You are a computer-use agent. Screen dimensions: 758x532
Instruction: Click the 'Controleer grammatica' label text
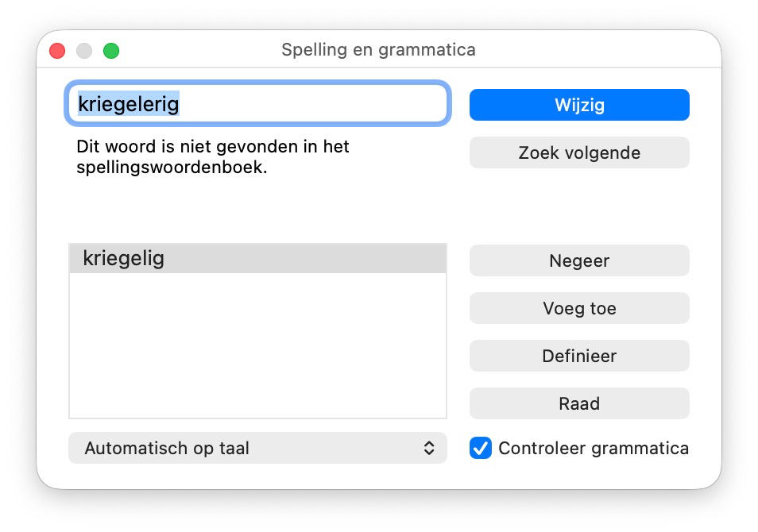[593, 448]
